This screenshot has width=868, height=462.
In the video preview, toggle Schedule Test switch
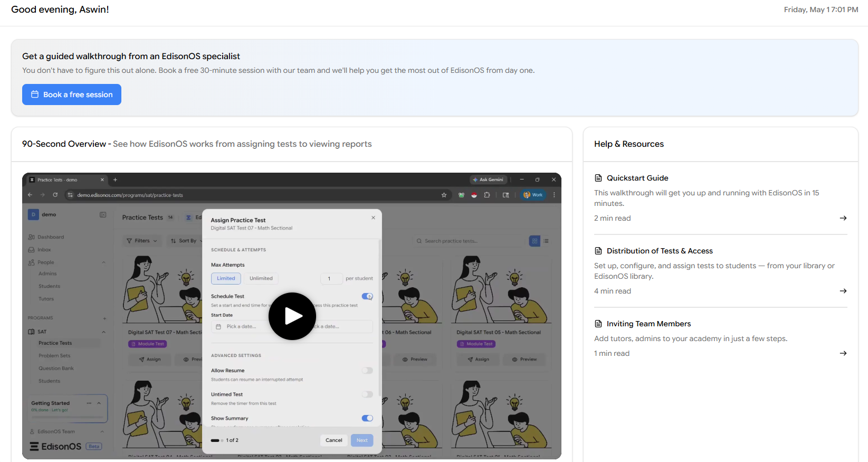367,296
